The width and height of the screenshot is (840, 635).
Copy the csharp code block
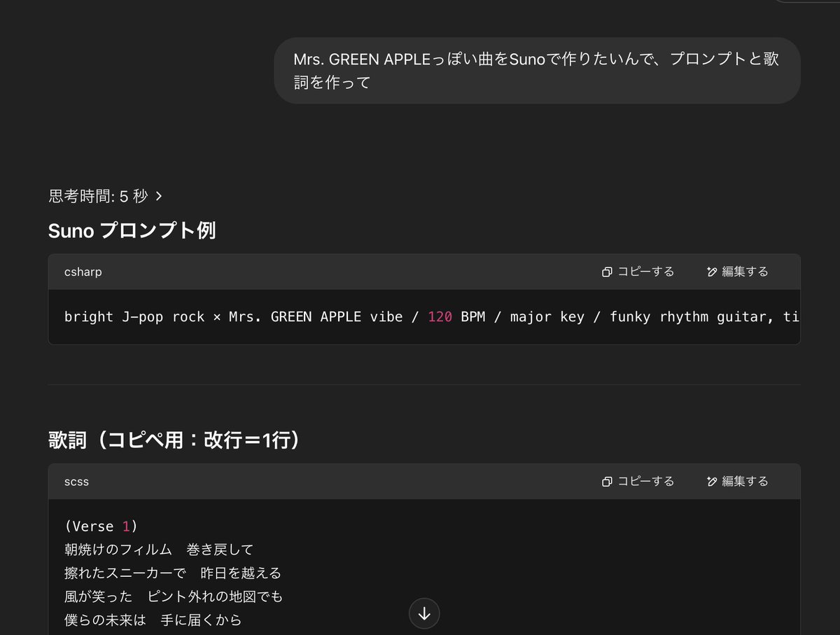pyautogui.click(x=638, y=272)
